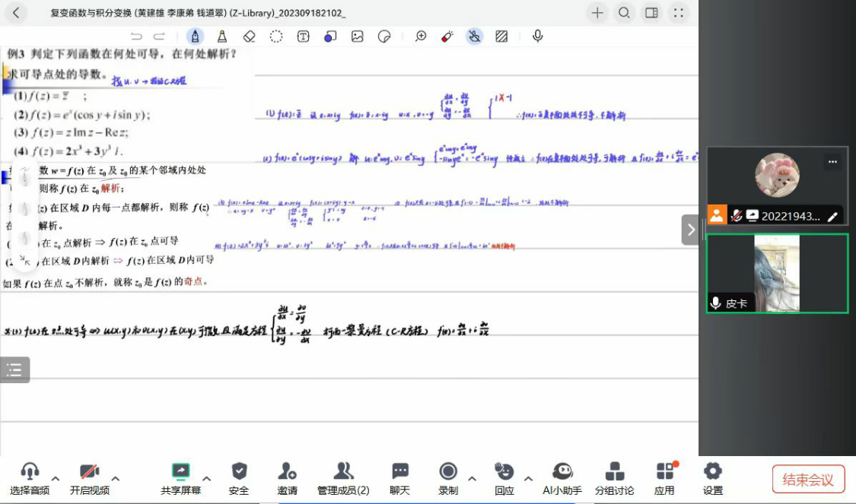Choose the eraser tool
The image size is (856, 504).
click(x=249, y=36)
